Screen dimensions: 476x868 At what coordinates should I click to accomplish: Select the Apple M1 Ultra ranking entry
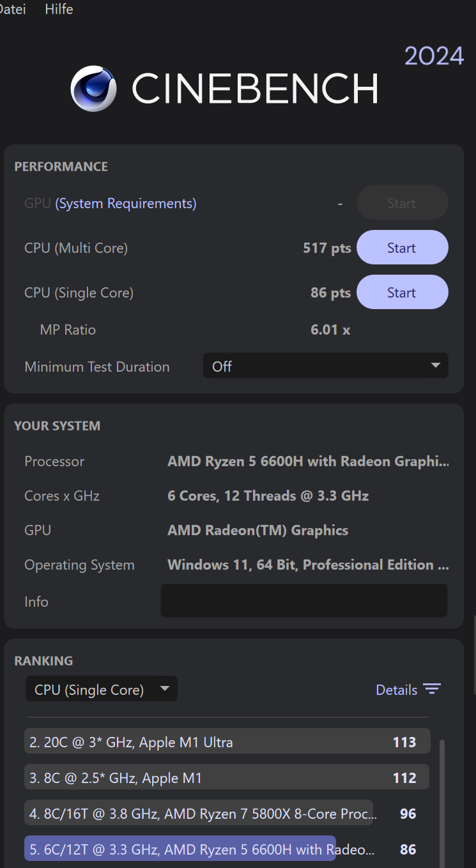(x=227, y=742)
